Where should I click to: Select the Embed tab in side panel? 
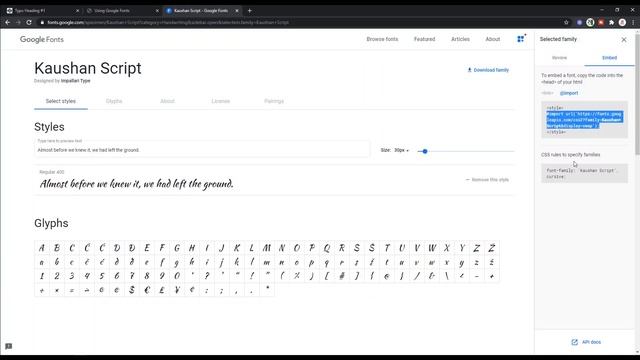coord(609,58)
